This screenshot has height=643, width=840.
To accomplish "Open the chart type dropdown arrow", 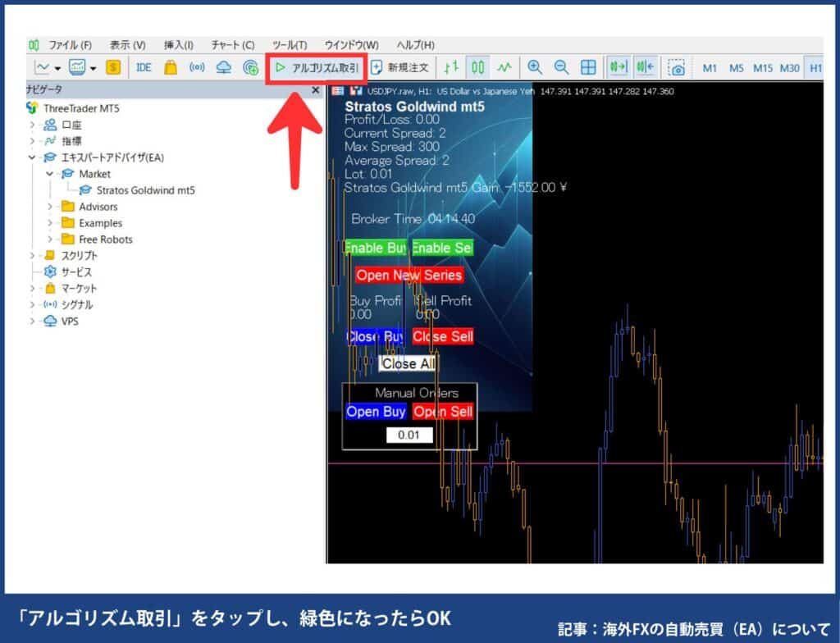I will tap(57, 68).
